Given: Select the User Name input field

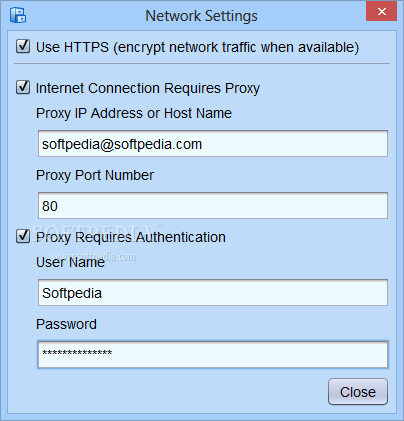Looking at the screenshot, I should click(x=213, y=293).
